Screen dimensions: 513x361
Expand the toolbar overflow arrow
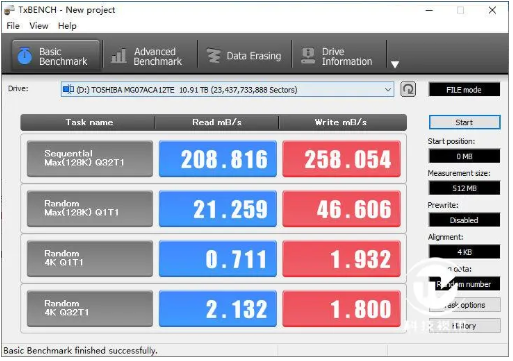(x=395, y=64)
